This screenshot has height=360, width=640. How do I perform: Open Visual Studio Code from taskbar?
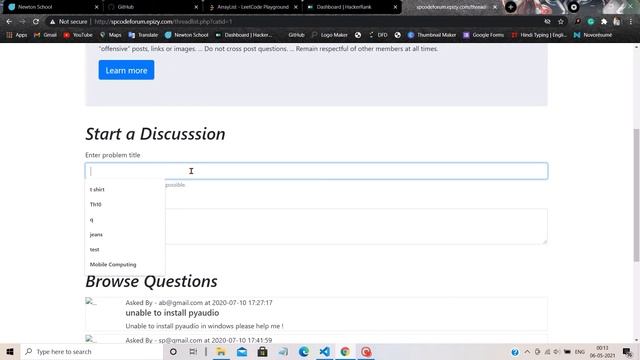(x=324, y=351)
